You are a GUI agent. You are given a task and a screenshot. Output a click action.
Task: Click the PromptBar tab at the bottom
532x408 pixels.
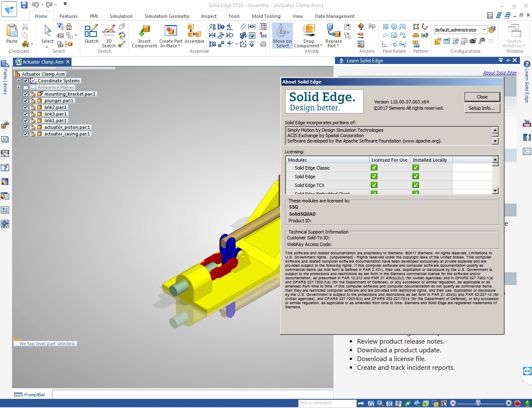click(30, 395)
